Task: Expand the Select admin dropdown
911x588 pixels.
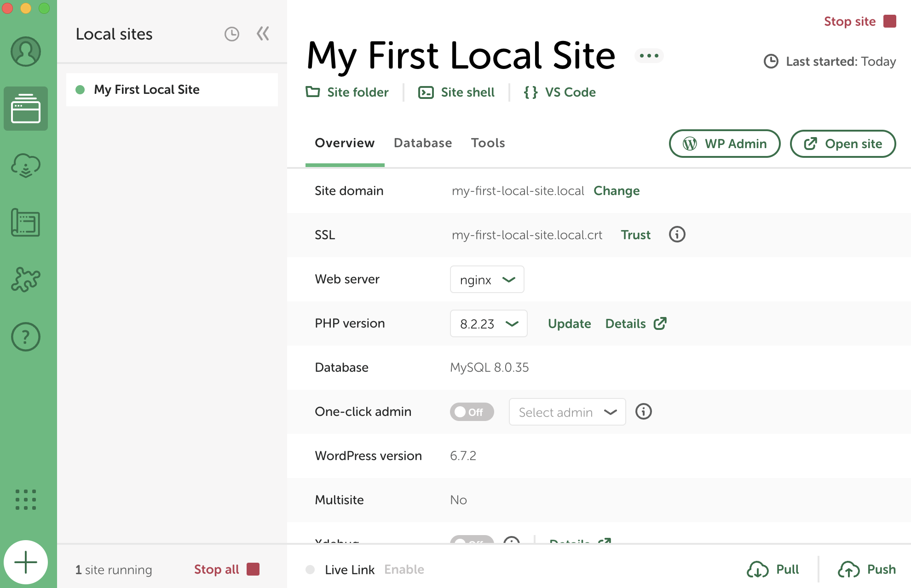Action: pyautogui.click(x=567, y=412)
